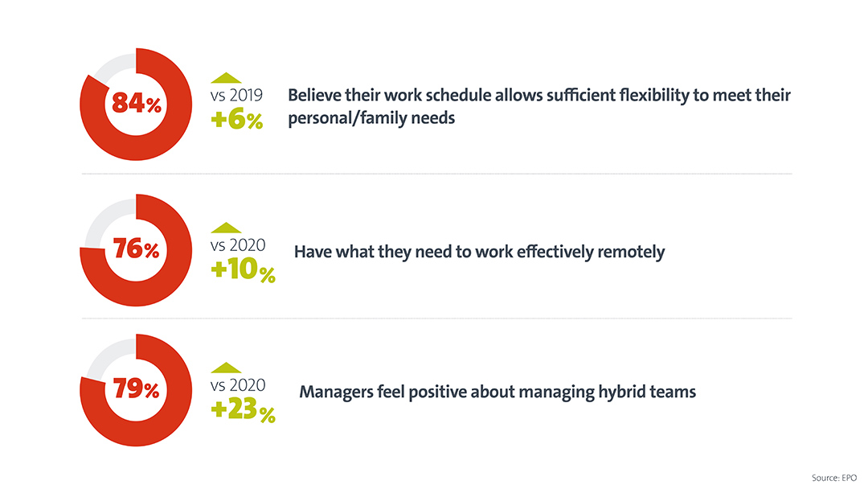This screenshot has width=868, height=489.
Task: Click the green up arrow above +10%
Action: point(225,228)
